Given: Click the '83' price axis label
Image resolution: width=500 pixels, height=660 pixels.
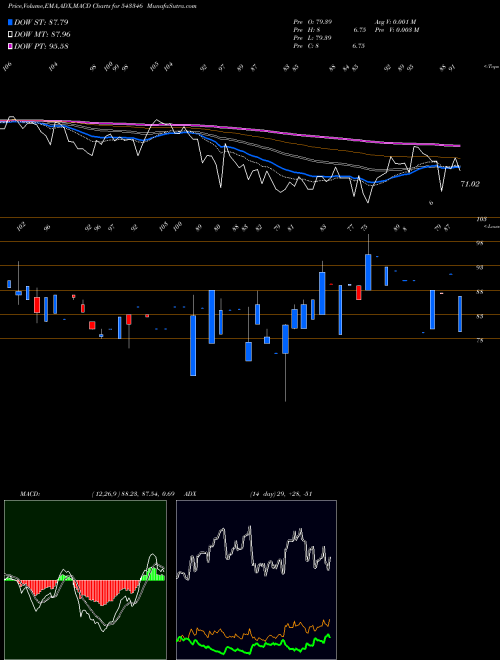Looking at the screenshot, I should [x=479, y=316].
